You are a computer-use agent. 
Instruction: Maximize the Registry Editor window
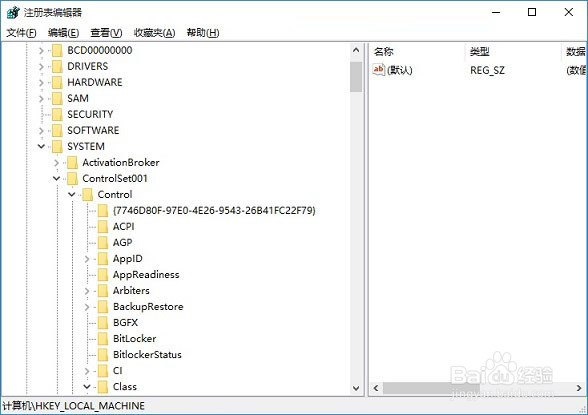[532, 12]
